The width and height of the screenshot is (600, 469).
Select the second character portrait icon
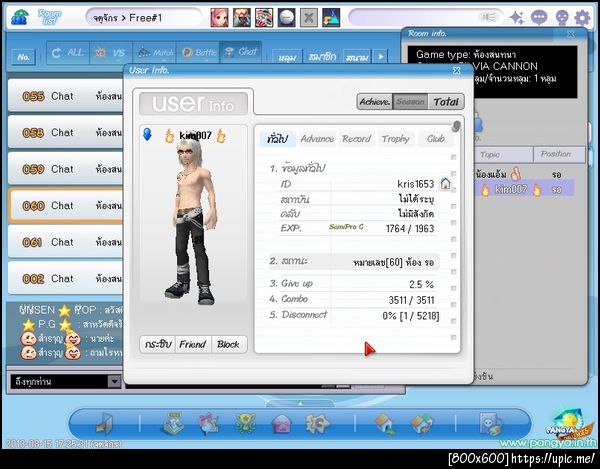pos(242,18)
